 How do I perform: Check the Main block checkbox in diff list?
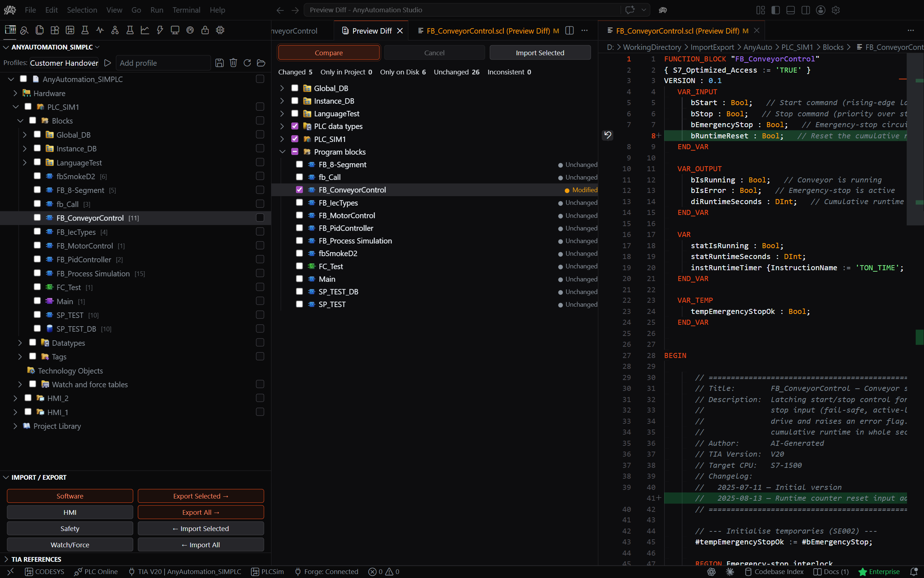pyautogui.click(x=299, y=279)
